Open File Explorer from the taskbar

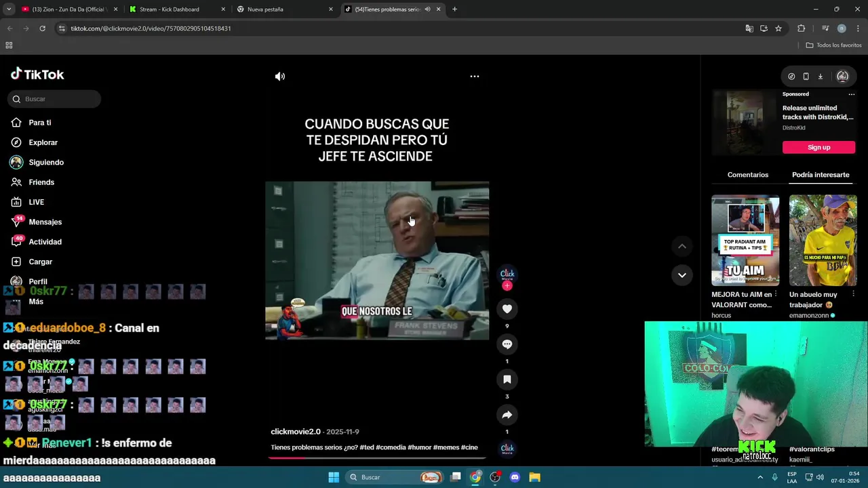(534, 477)
